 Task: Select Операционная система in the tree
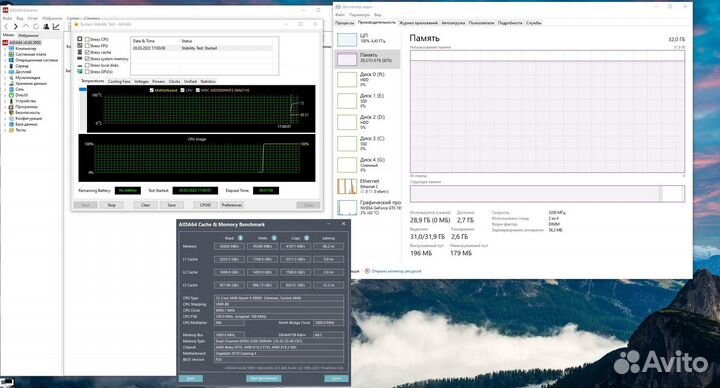click(x=36, y=60)
